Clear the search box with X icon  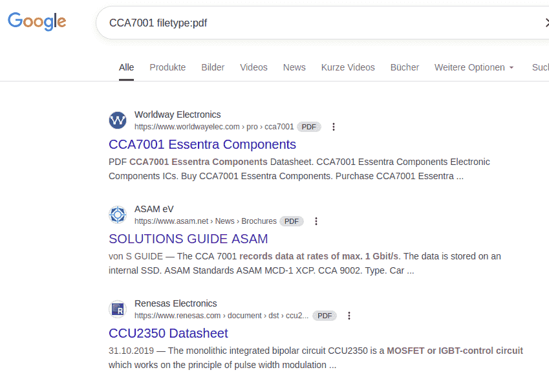545,23
